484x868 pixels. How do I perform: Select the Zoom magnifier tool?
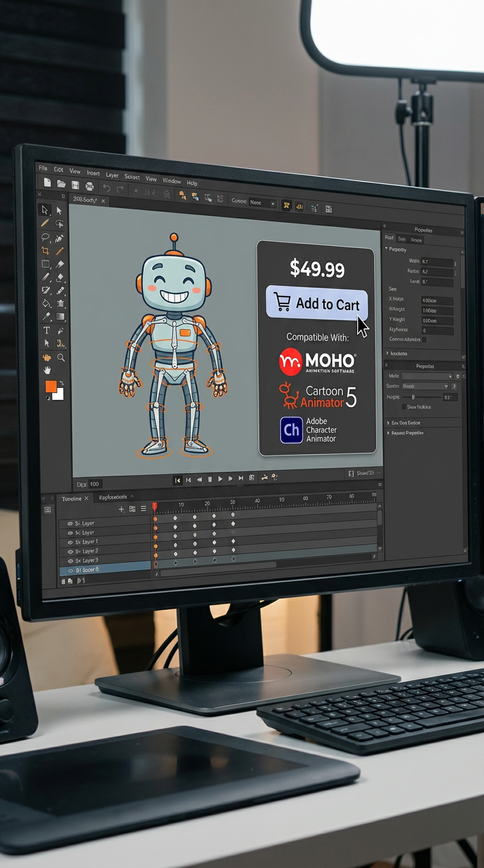point(60,357)
